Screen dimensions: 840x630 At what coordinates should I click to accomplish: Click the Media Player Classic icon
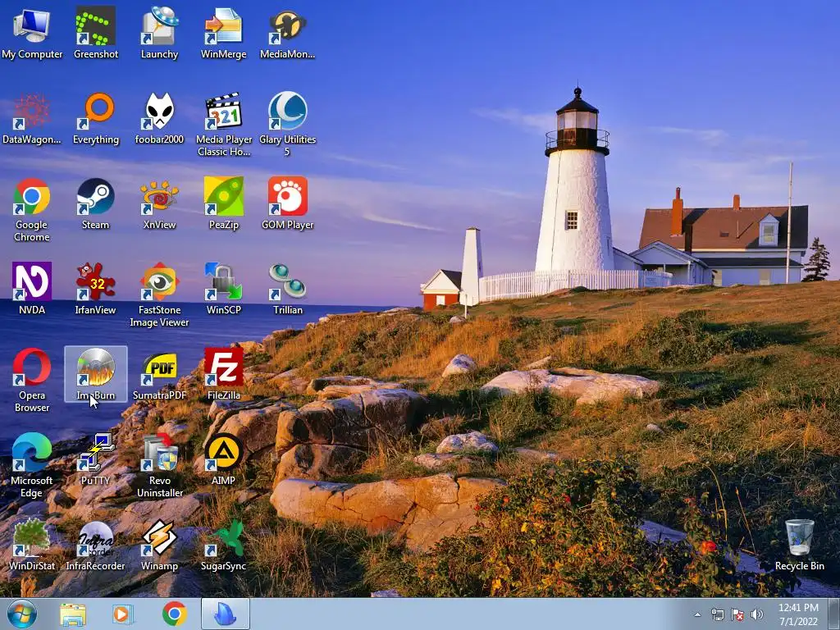223,125
